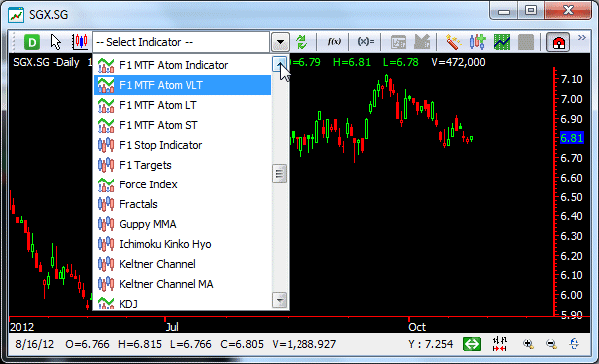Click the green refresh arrows icon
This screenshot has width=599, height=364.
[x=301, y=42]
